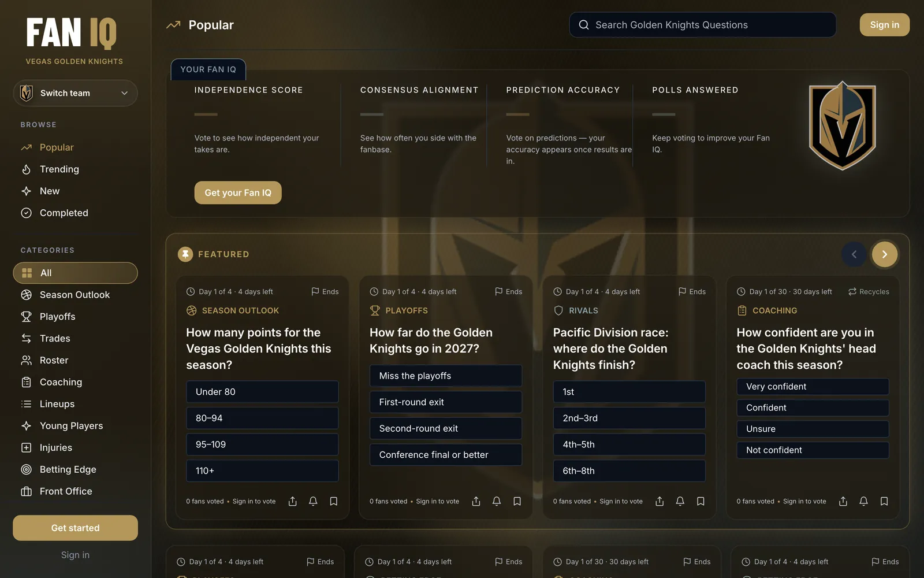Select the All category

point(75,273)
